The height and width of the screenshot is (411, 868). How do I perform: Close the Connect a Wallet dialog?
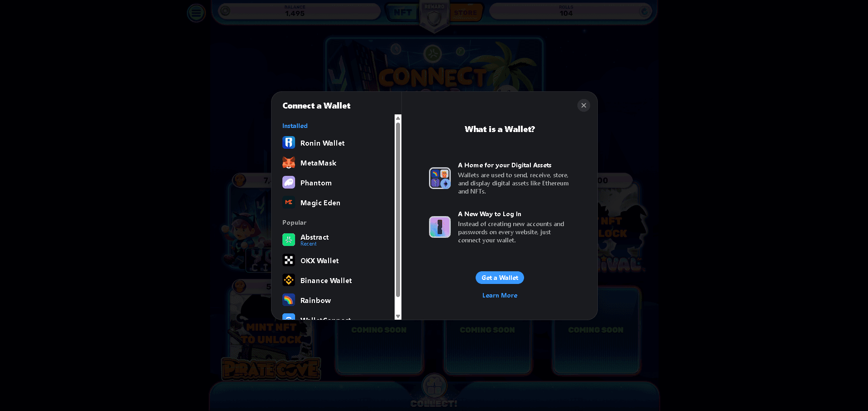tap(583, 105)
